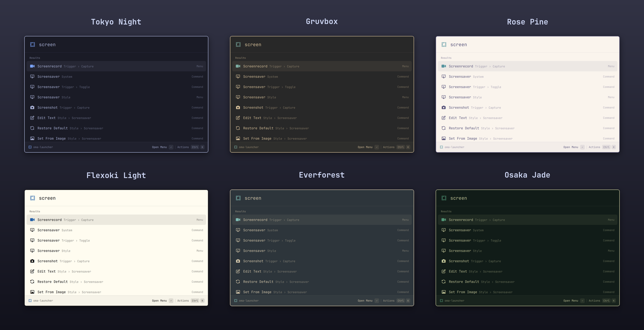The height and width of the screenshot is (330, 644).
Task: Click Open Menu in Tokyo Night footer
Action: pos(159,147)
